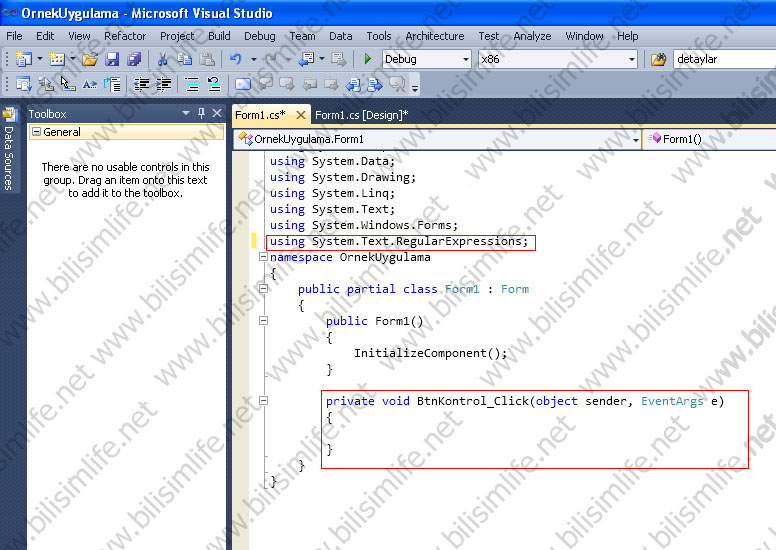
Task: Switch to the Form1.cs [Design]* tab
Action: point(361,115)
